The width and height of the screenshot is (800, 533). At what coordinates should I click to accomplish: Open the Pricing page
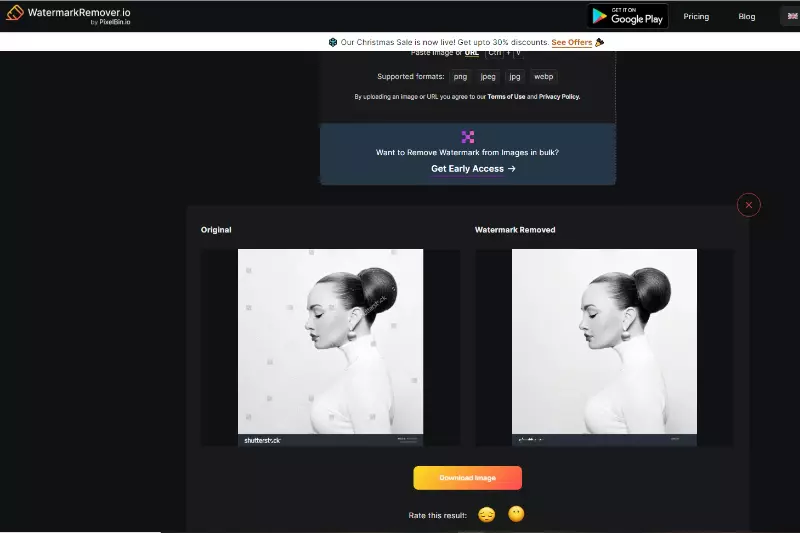click(696, 17)
